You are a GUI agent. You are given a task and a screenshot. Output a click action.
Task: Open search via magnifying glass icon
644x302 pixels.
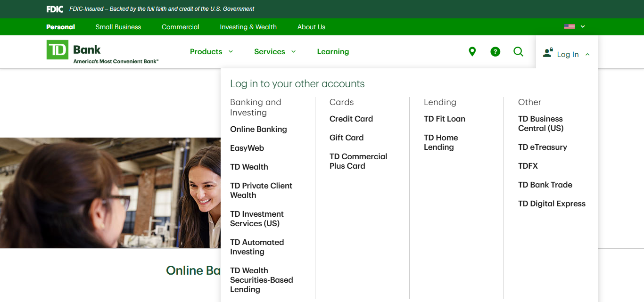pos(518,52)
